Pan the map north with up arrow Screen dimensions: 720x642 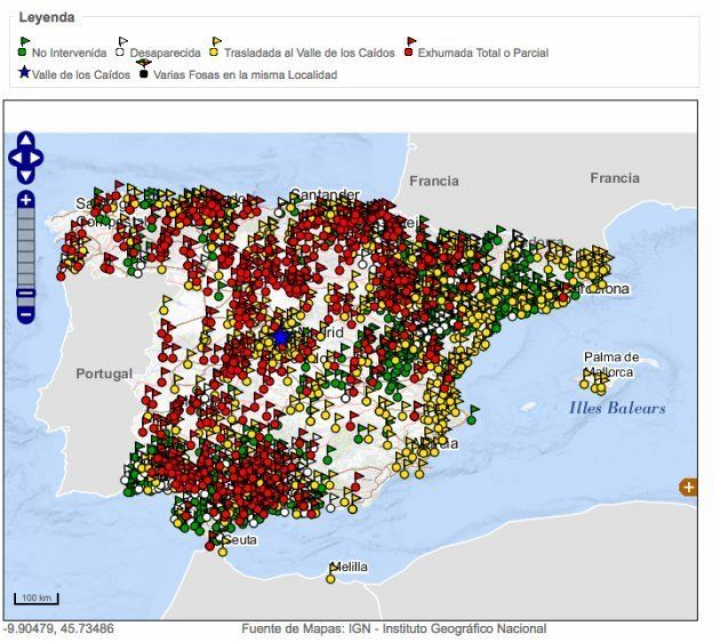[x=26, y=142]
